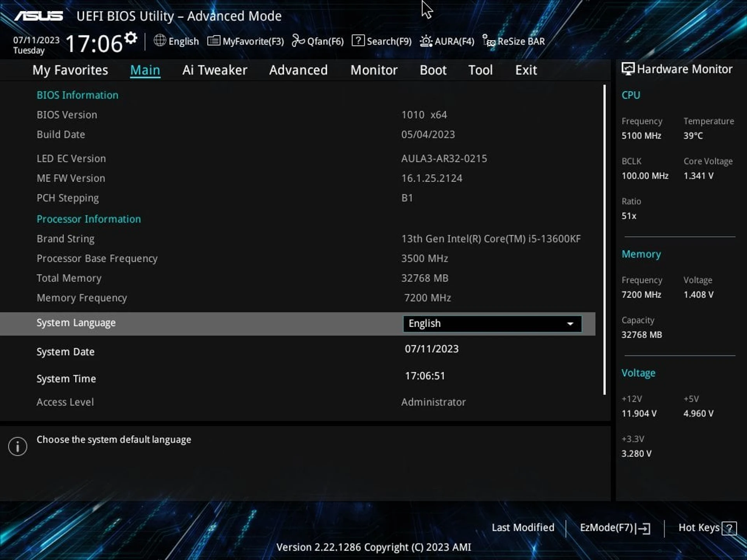Click the large 17:06 clock display
Viewport: 747px width, 560px height.
94,44
